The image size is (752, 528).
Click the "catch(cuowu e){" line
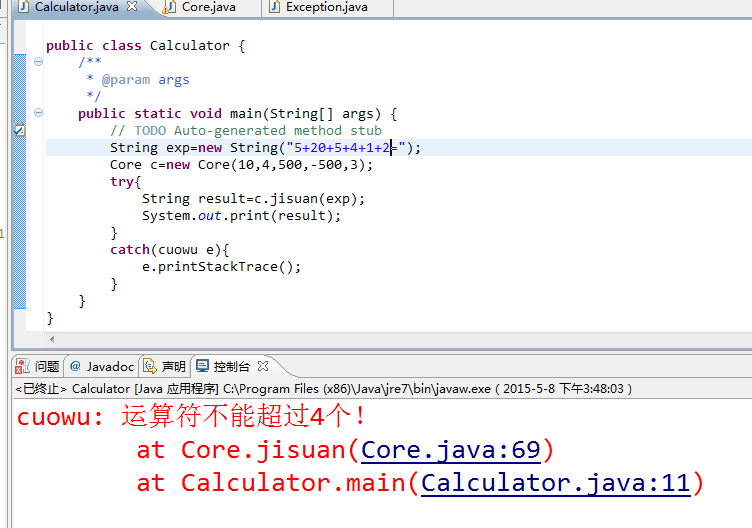pyautogui.click(x=170, y=250)
